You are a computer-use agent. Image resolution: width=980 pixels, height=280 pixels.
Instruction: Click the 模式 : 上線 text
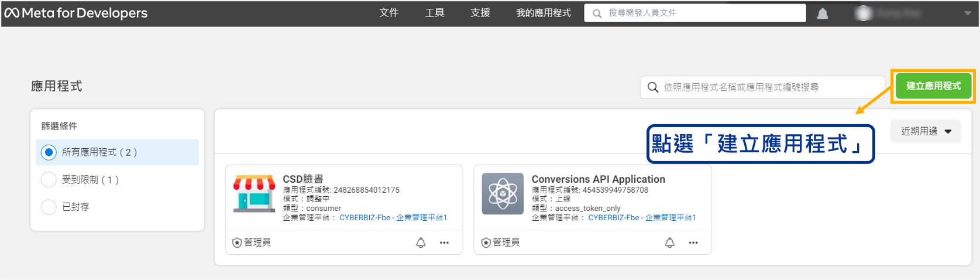point(551,199)
